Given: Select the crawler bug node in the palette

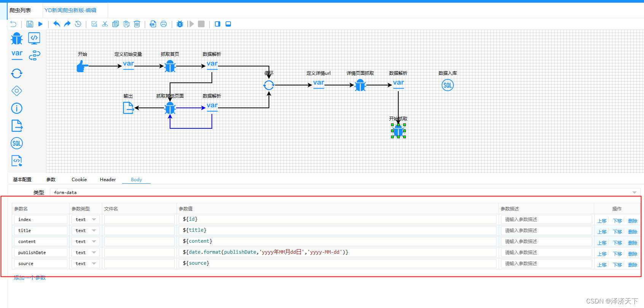Looking at the screenshot, I should pyautogui.click(x=17, y=38).
